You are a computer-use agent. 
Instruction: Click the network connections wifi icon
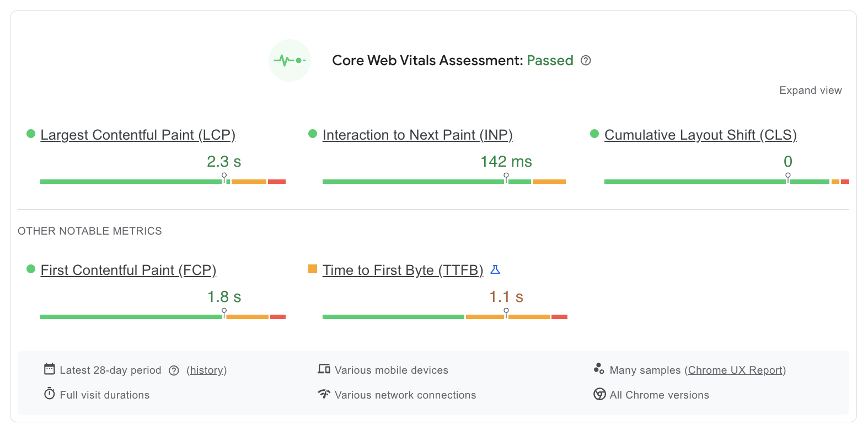[324, 394]
